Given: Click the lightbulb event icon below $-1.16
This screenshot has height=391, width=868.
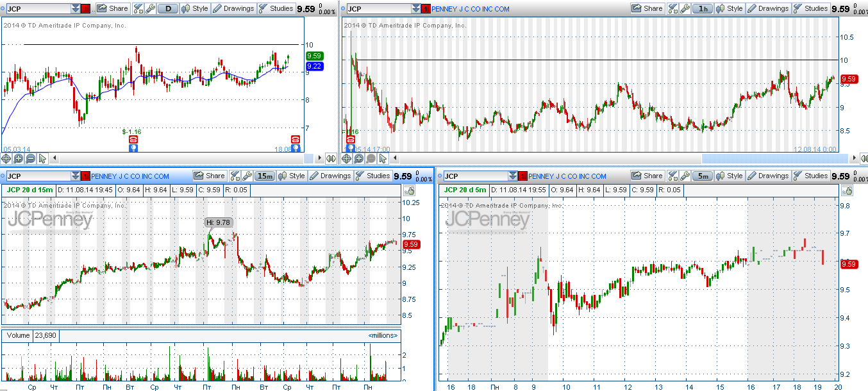Looking at the screenshot, I should [133, 147].
